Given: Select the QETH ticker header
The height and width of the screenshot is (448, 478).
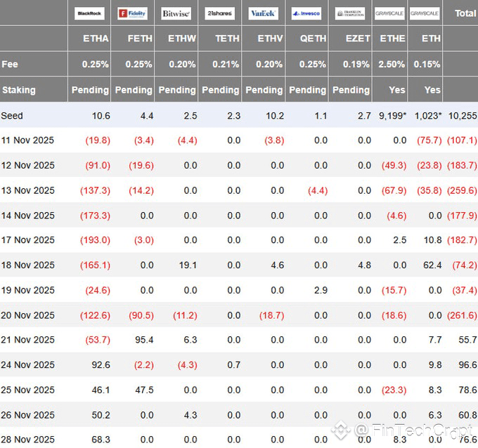Looking at the screenshot, I should coord(313,39).
